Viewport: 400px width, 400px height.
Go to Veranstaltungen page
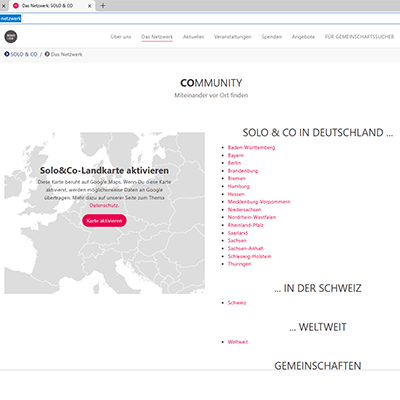(x=233, y=37)
